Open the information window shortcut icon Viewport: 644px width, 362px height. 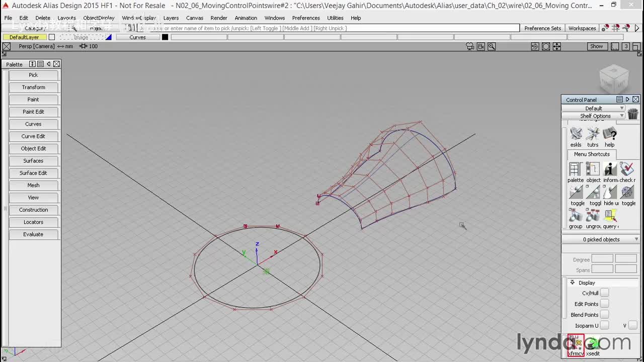(610, 169)
